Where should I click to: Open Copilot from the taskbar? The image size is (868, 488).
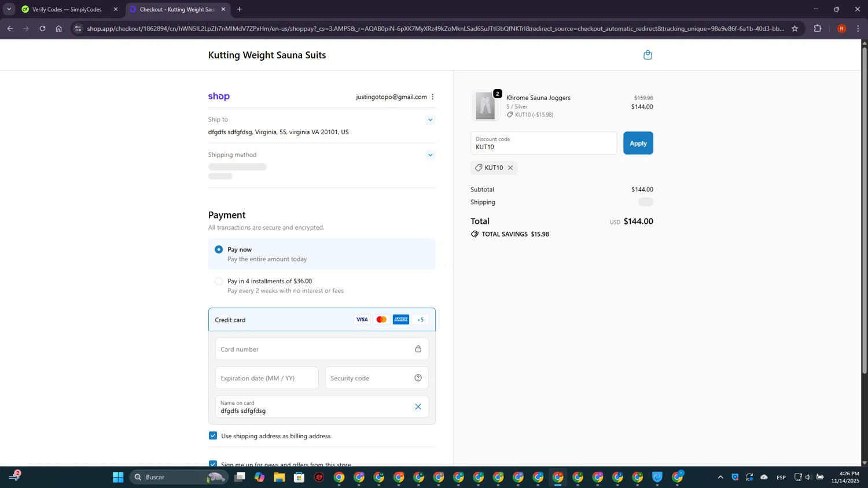tap(259, 477)
